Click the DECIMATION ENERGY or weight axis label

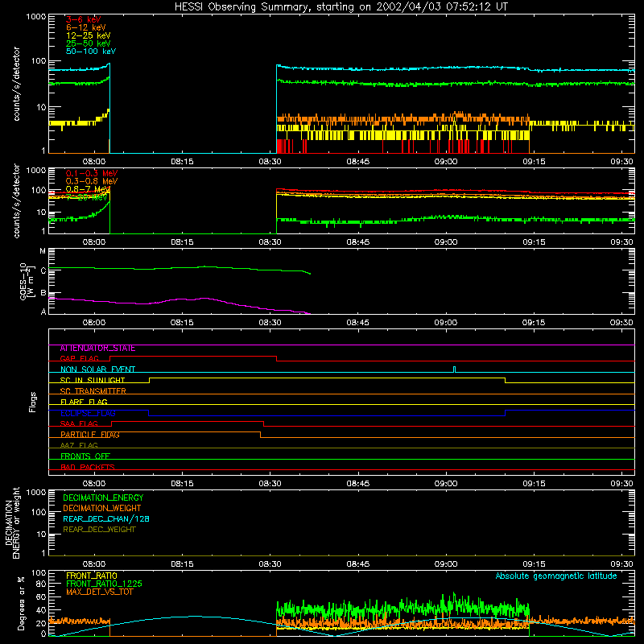pos(12,522)
